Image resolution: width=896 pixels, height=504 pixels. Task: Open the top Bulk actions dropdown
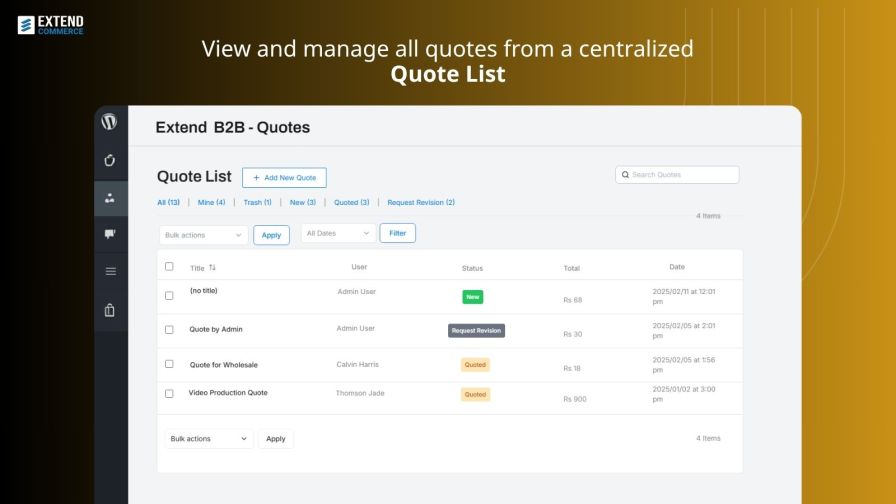pos(203,235)
